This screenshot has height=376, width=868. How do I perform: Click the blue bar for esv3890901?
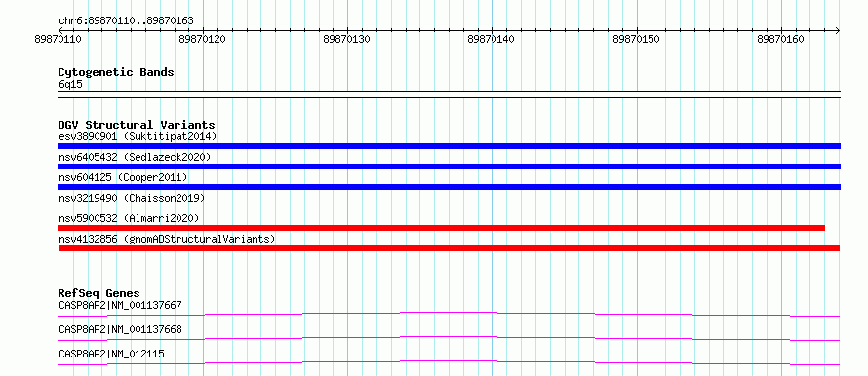point(449,146)
